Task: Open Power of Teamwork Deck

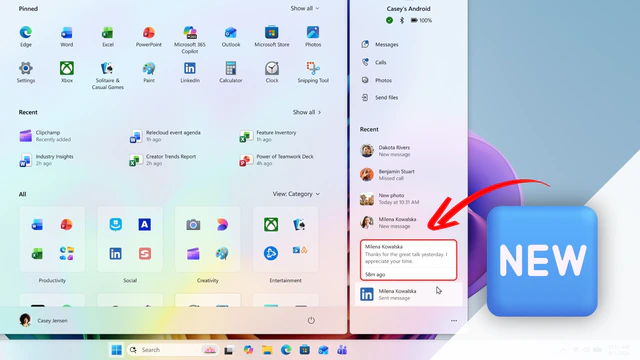Action: (277, 160)
